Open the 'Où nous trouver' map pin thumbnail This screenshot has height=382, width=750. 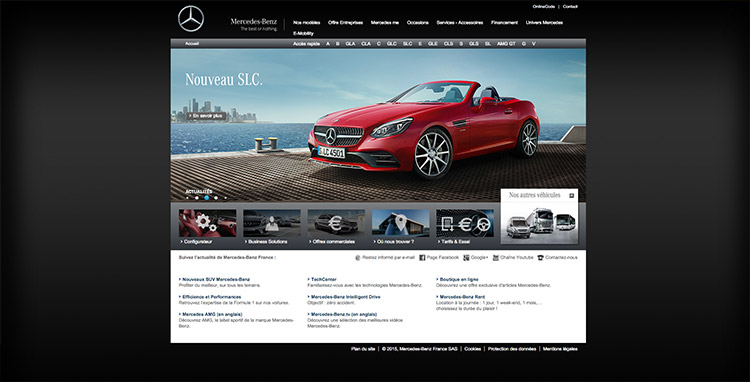[x=400, y=223]
